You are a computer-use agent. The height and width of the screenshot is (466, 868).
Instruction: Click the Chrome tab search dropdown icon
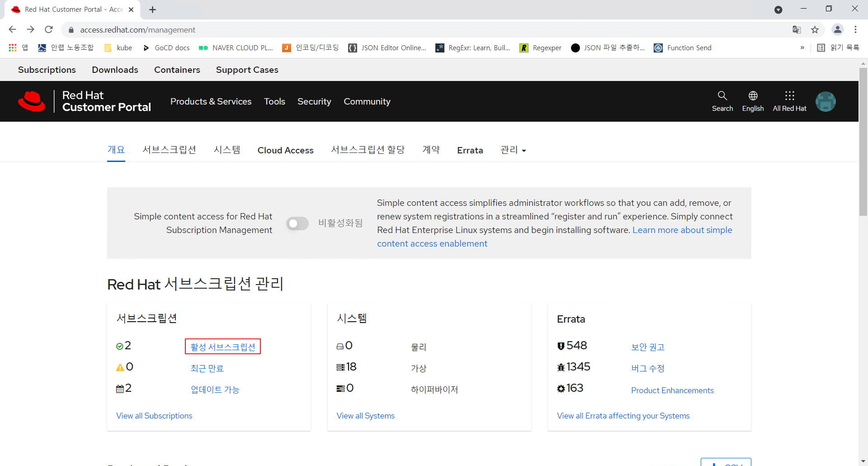pos(778,10)
